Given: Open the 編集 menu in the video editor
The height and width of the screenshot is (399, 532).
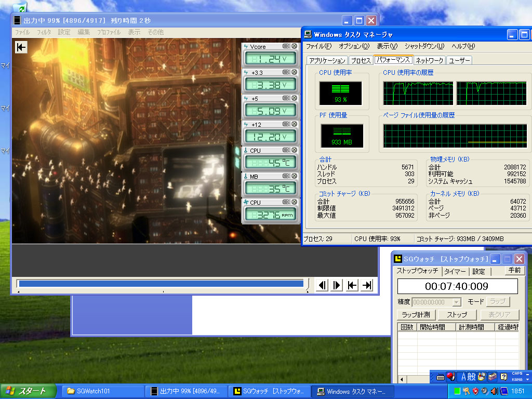Looking at the screenshot, I should [84, 32].
